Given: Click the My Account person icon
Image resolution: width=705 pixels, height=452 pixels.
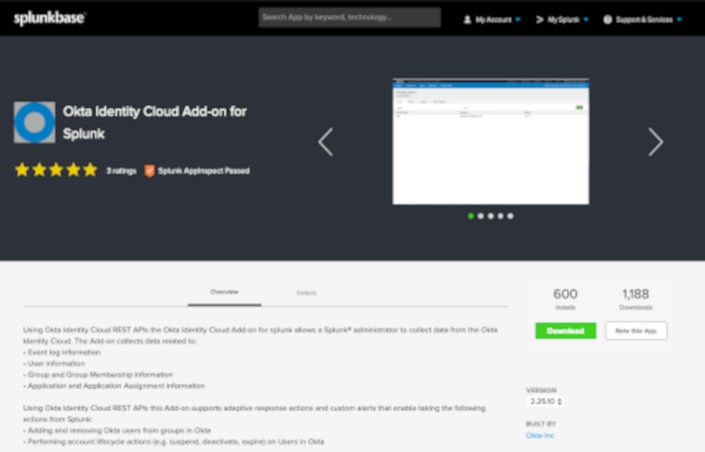Looking at the screenshot, I should 468,19.
